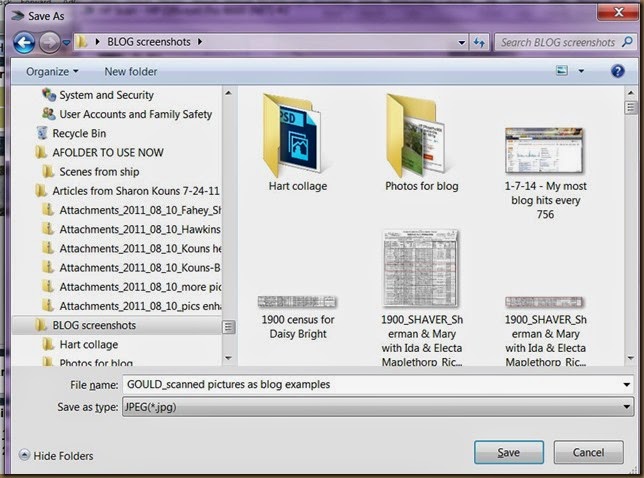Click BLOG screenshots in the address path

click(x=149, y=42)
